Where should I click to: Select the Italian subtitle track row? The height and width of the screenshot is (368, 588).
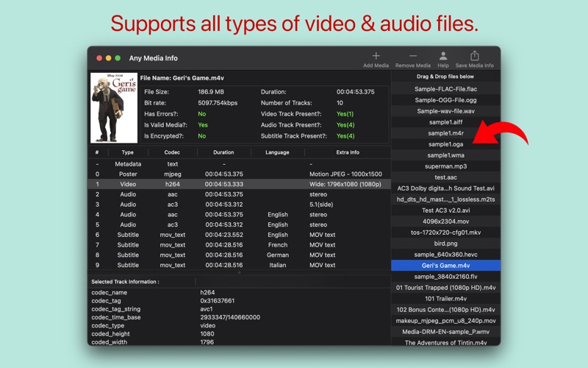click(240, 265)
